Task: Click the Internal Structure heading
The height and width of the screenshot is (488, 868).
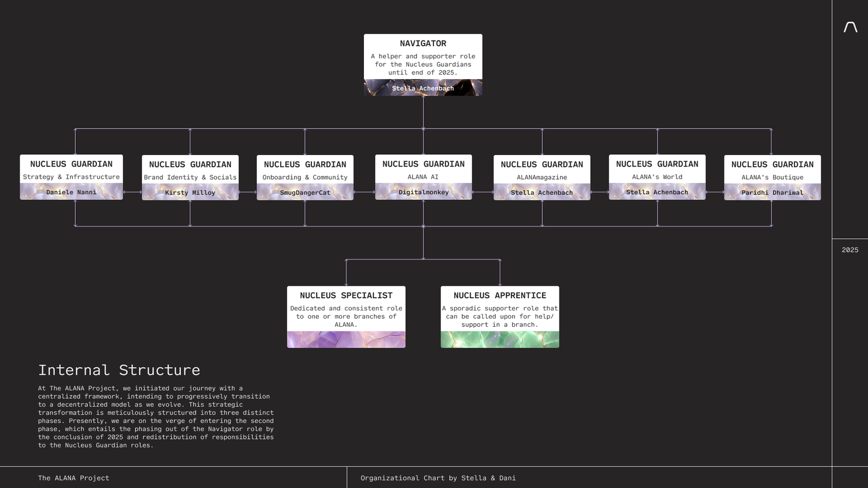Action: pos(119,370)
